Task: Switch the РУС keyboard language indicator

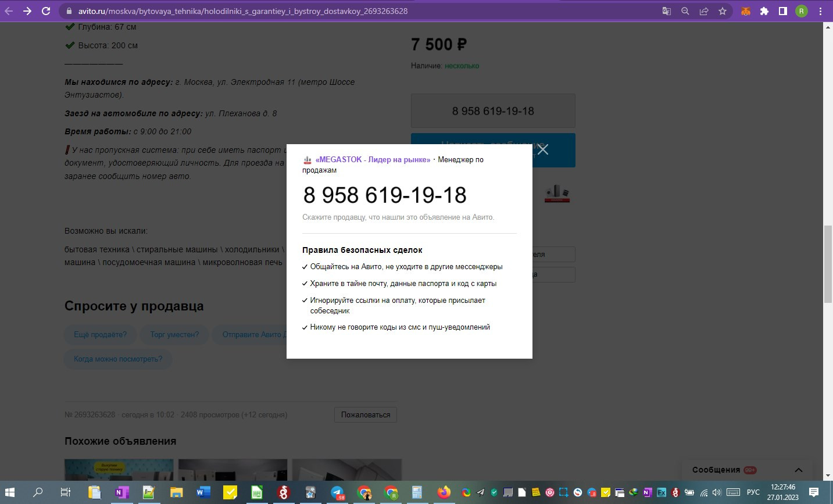Action: pyautogui.click(x=753, y=492)
